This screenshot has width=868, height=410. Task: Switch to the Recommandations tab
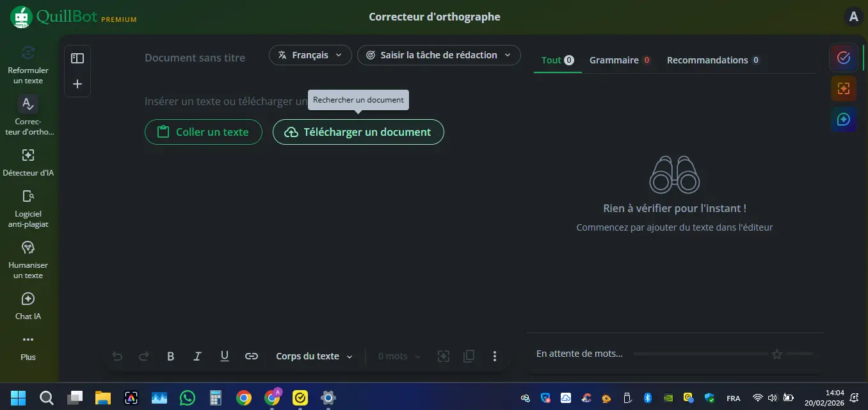click(713, 60)
